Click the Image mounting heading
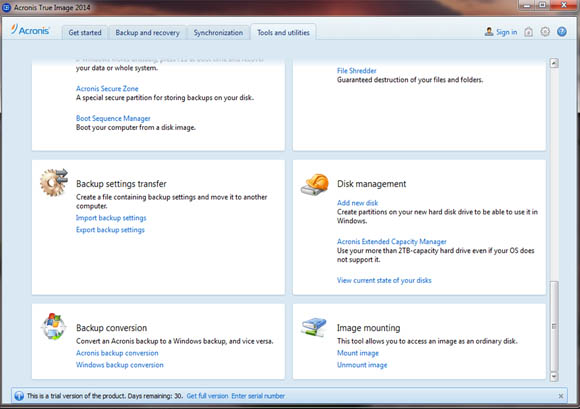This screenshot has height=409, width=580. click(x=368, y=328)
